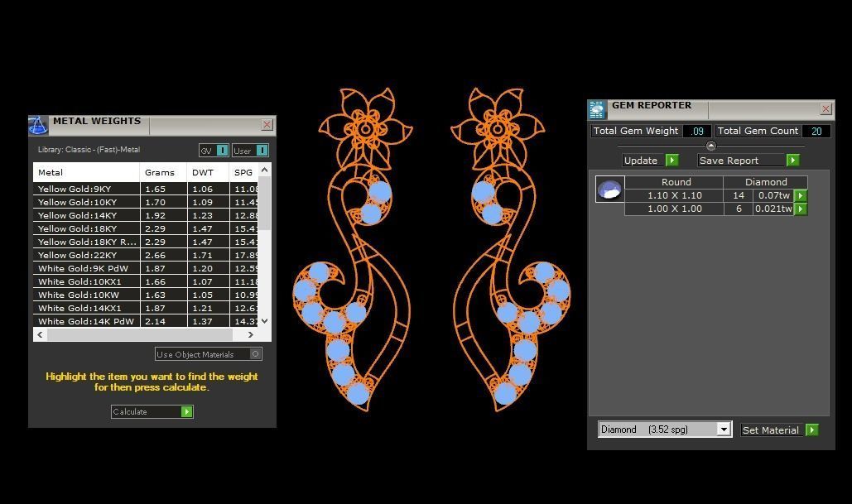Select White Gold:10KX1 row
The image size is (852, 504).
tap(146, 282)
